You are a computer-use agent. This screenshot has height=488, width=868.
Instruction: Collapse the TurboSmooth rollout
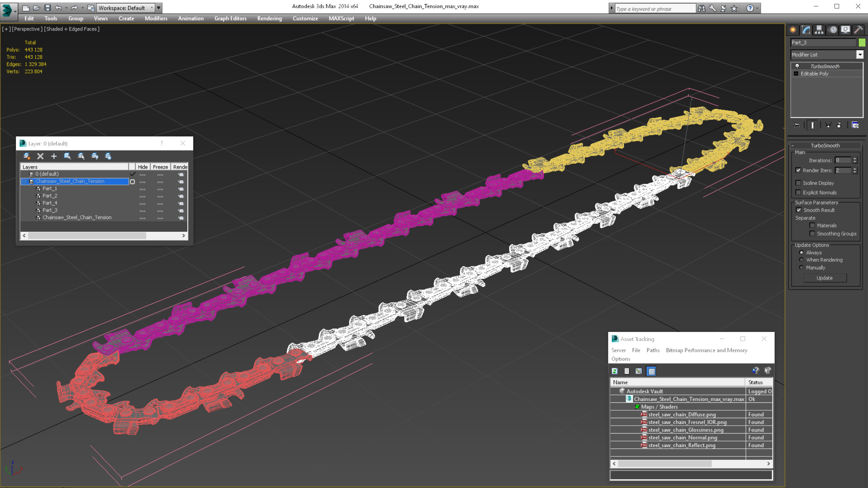(x=793, y=145)
